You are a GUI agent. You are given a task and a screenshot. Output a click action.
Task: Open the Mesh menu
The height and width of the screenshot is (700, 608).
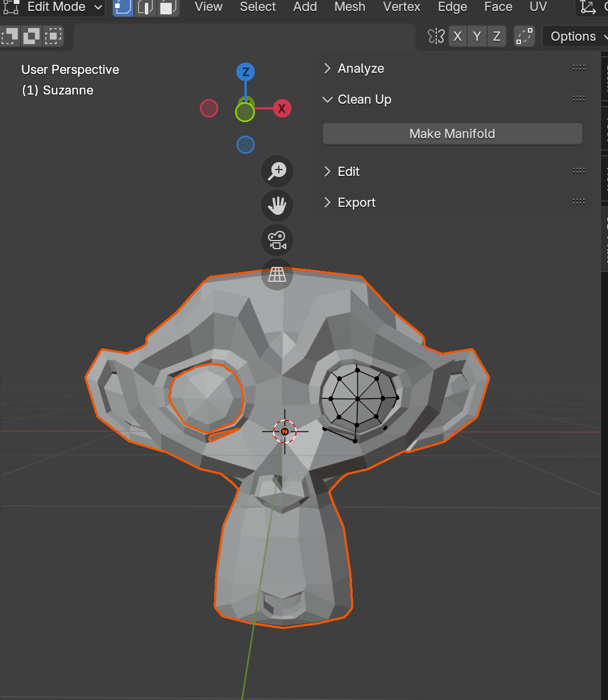coord(350,7)
